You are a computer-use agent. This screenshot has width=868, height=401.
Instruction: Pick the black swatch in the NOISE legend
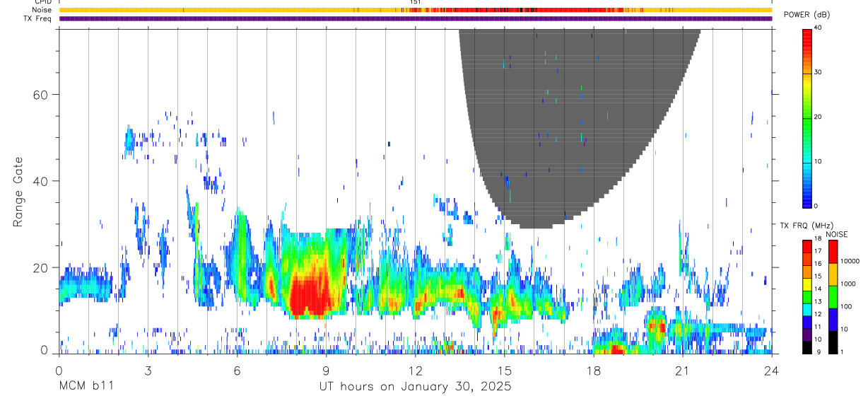coord(832,342)
